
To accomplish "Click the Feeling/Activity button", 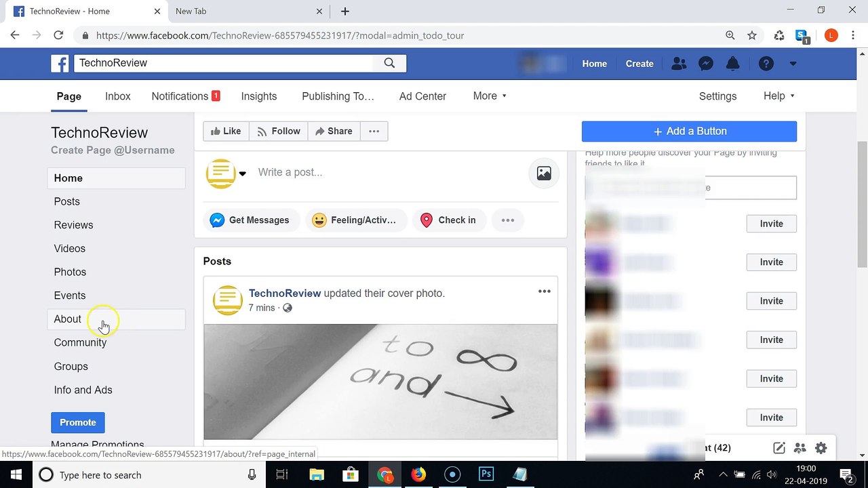I will coord(355,220).
